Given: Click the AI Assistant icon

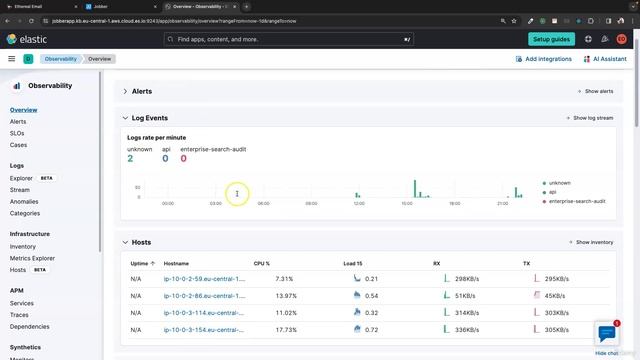Looking at the screenshot, I should 587,59.
